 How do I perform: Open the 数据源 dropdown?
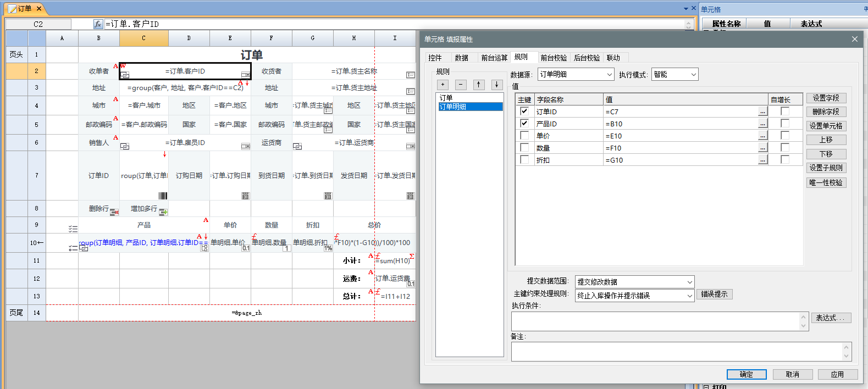[x=576, y=74]
